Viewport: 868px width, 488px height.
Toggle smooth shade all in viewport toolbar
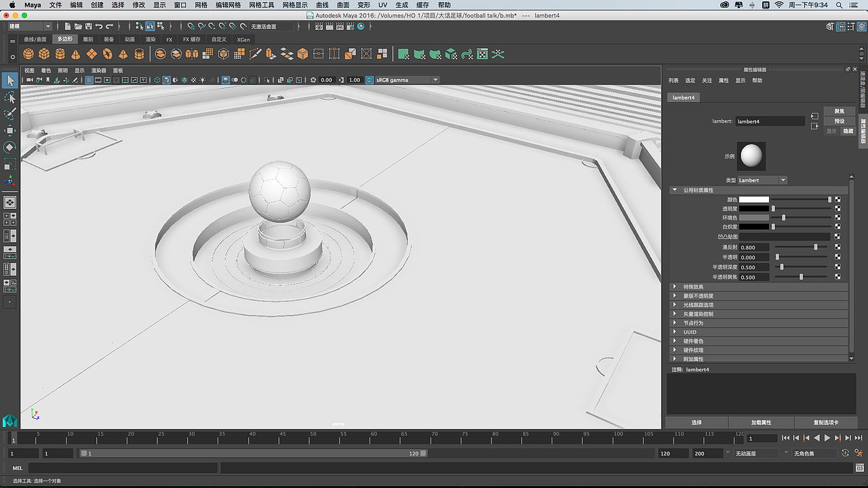(166, 80)
